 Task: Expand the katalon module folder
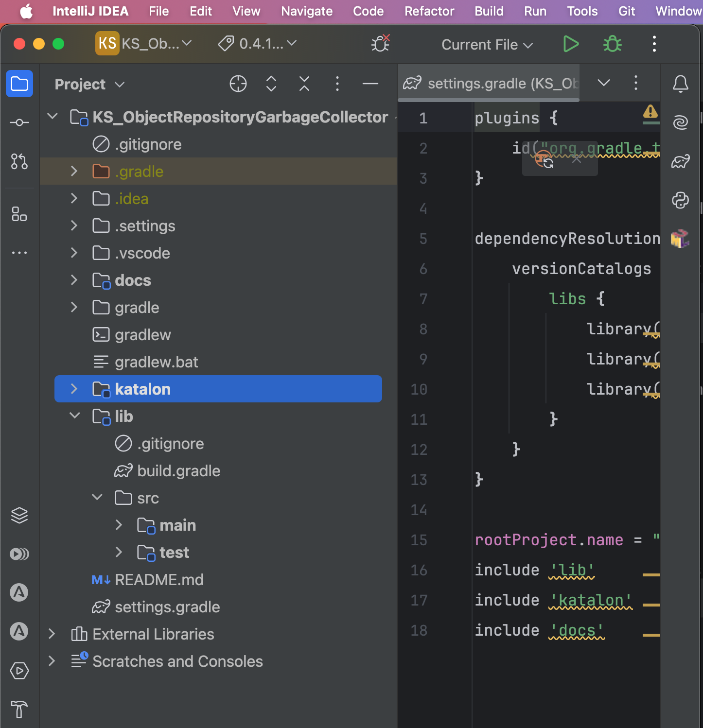tap(74, 389)
